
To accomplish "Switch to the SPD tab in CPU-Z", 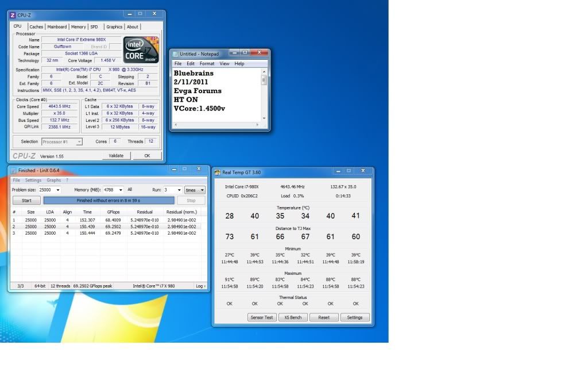I will tap(94, 26).
